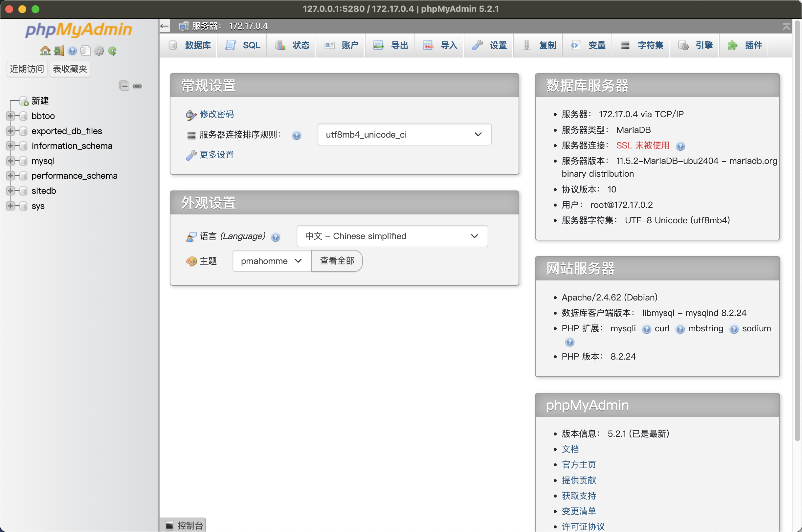This screenshot has height=532, width=802.
Task: Open the 提供贡献 link
Action: pyautogui.click(x=579, y=480)
